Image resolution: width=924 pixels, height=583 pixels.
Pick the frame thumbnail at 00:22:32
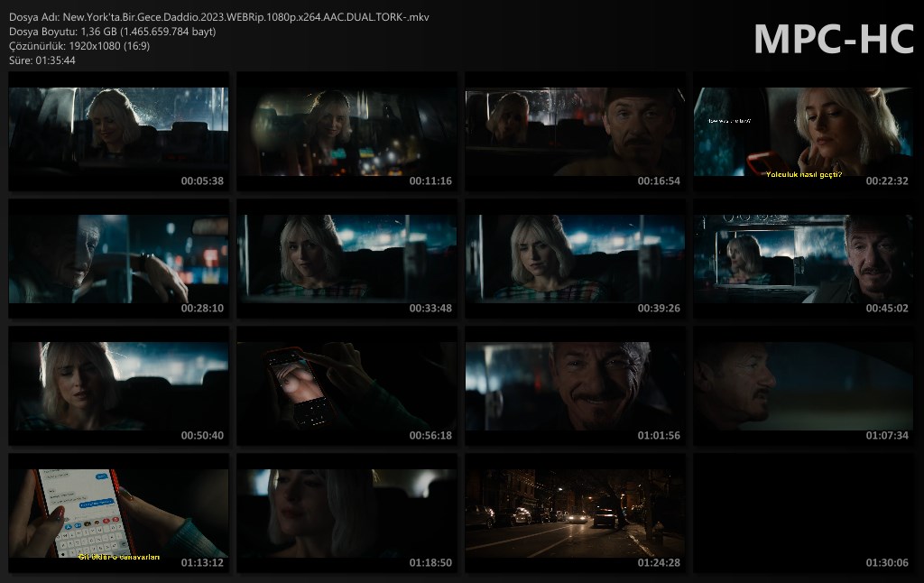click(x=803, y=132)
